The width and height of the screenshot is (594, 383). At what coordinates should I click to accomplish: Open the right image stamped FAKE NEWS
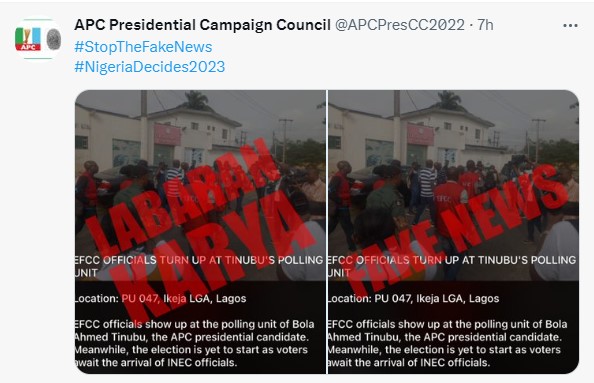click(x=453, y=232)
